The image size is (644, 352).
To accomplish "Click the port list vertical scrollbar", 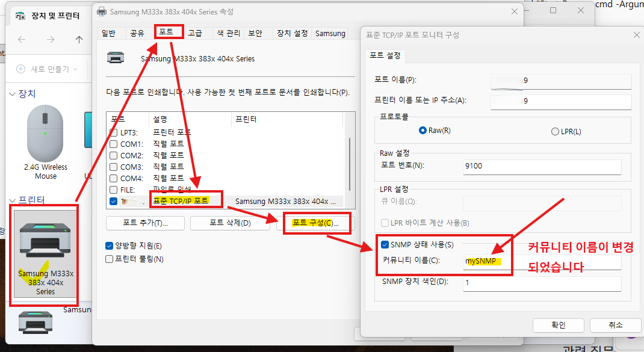I will [349, 164].
